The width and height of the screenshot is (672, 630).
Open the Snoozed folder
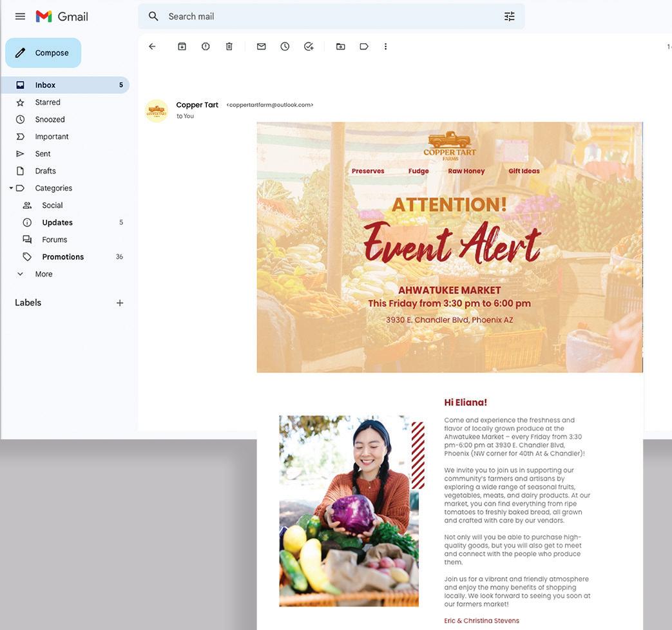[x=64, y=119]
